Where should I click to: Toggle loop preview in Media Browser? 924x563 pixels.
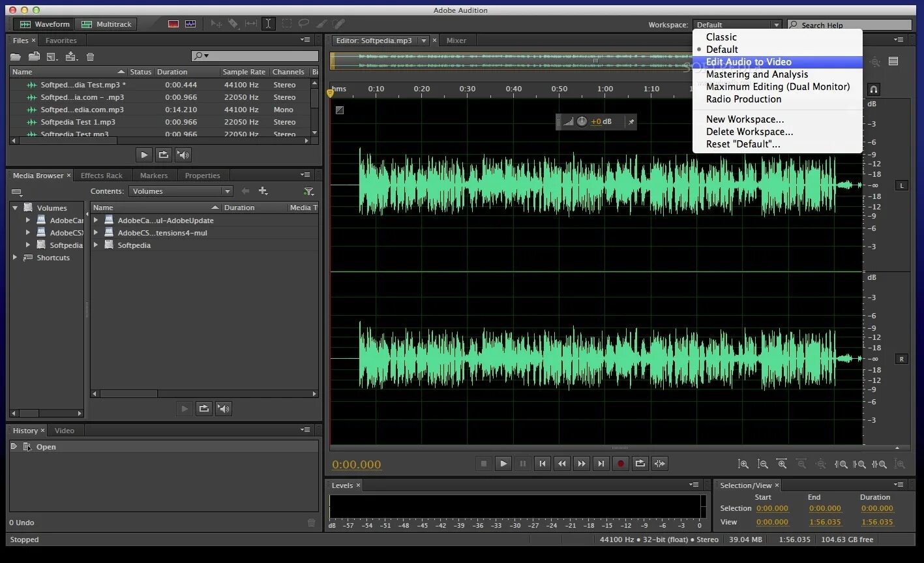point(204,408)
